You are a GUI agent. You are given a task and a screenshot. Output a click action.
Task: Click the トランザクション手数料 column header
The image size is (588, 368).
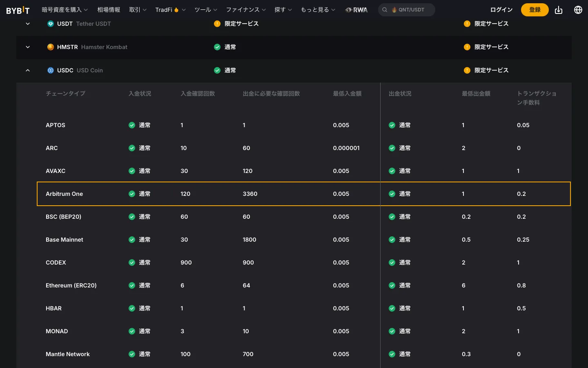coord(537,98)
